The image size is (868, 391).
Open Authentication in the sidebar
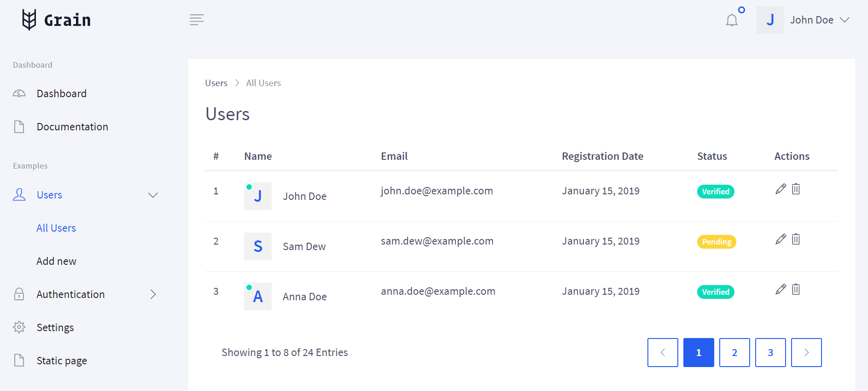coord(70,294)
